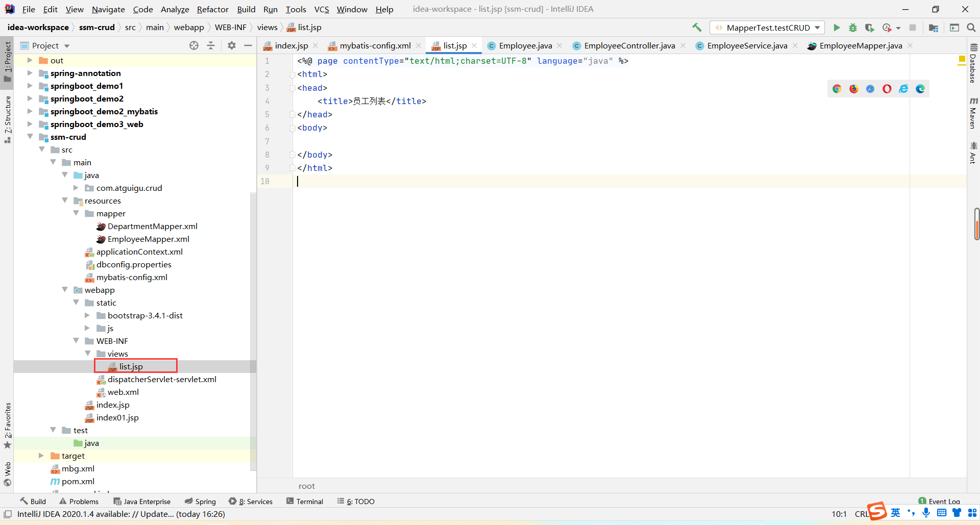Viewport: 980px width, 525px height.
Task: Expand the com.atguigu.crud package
Action: point(76,188)
